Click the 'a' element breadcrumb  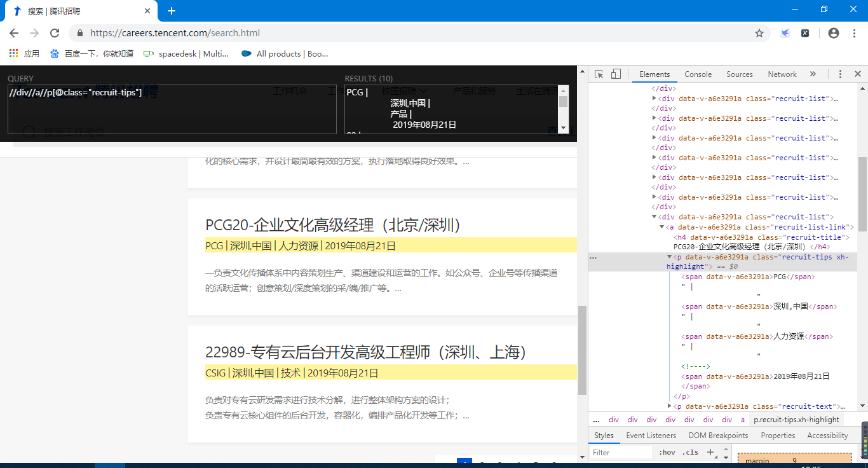pos(742,420)
